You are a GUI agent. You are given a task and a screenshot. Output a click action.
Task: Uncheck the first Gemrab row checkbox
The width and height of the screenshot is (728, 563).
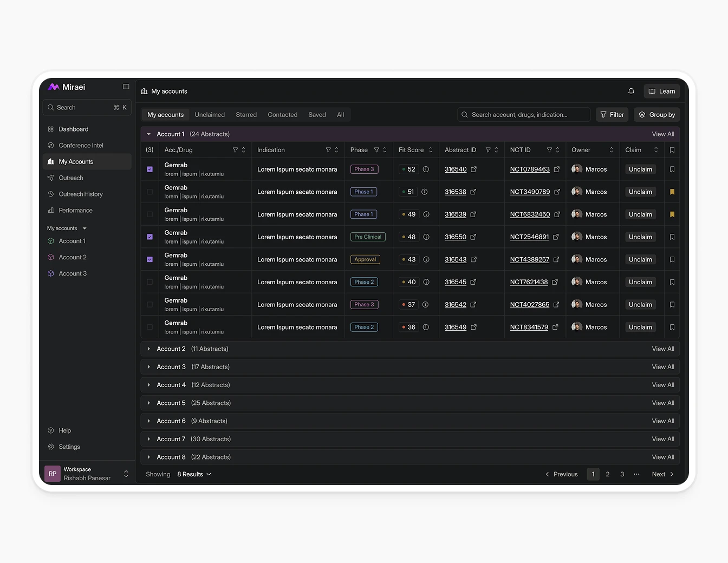click(x=150, y=169)
